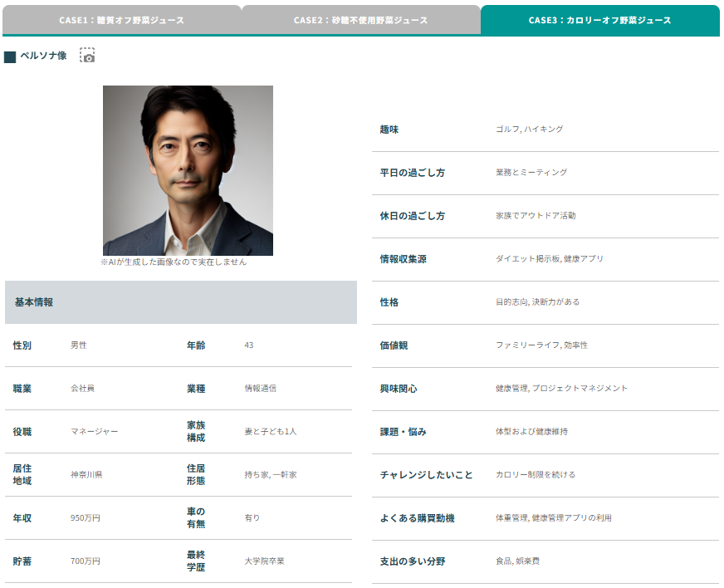Screen dimensions: 724x588
Task: Click the 年齢 value 43
Action: [249, 345]
